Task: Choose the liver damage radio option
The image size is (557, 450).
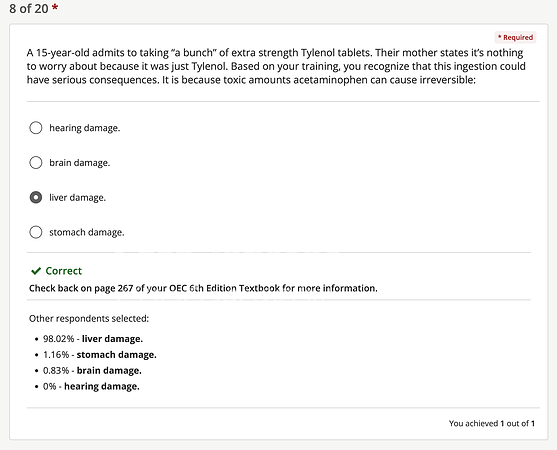Action: point(36,197)
